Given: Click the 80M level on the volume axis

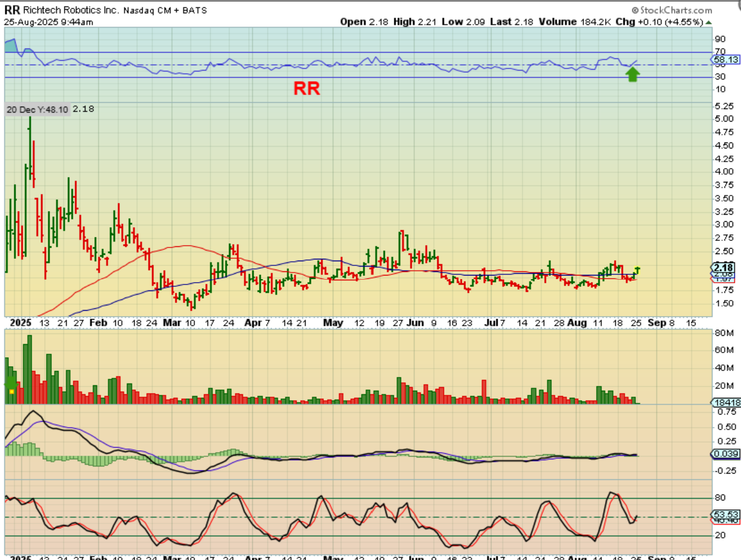Looking at the screenshot, I should tap(723, 332).
